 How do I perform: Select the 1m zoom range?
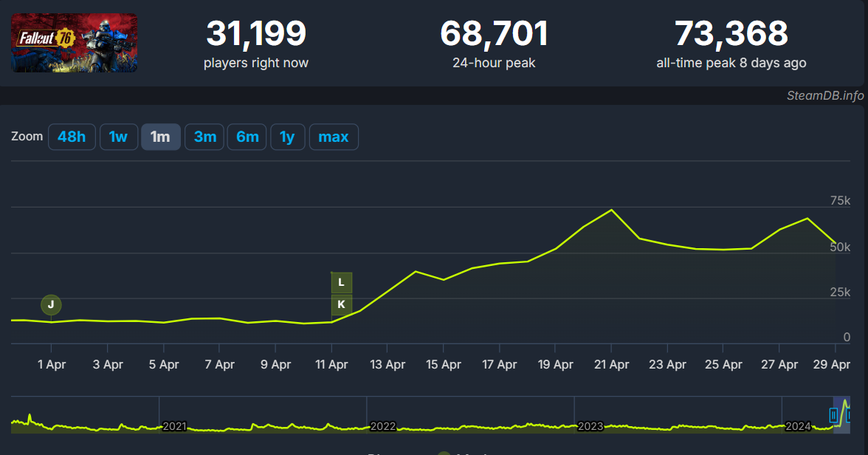161,137
